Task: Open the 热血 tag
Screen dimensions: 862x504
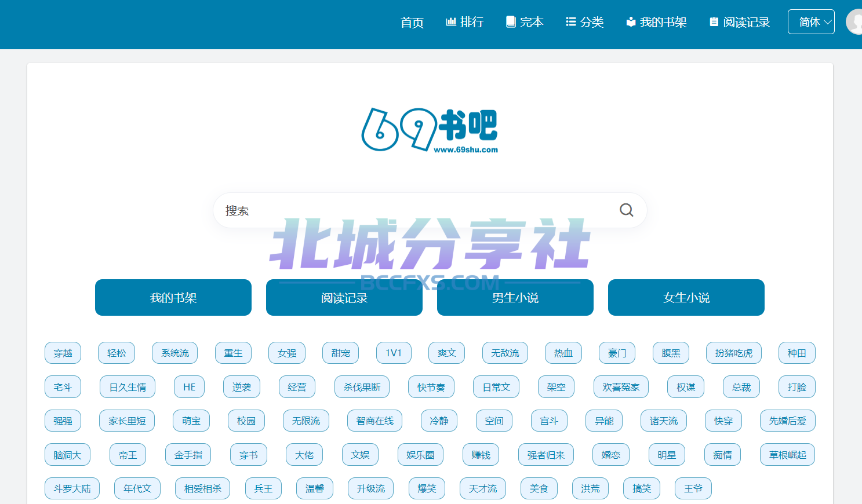Action: 563,353
